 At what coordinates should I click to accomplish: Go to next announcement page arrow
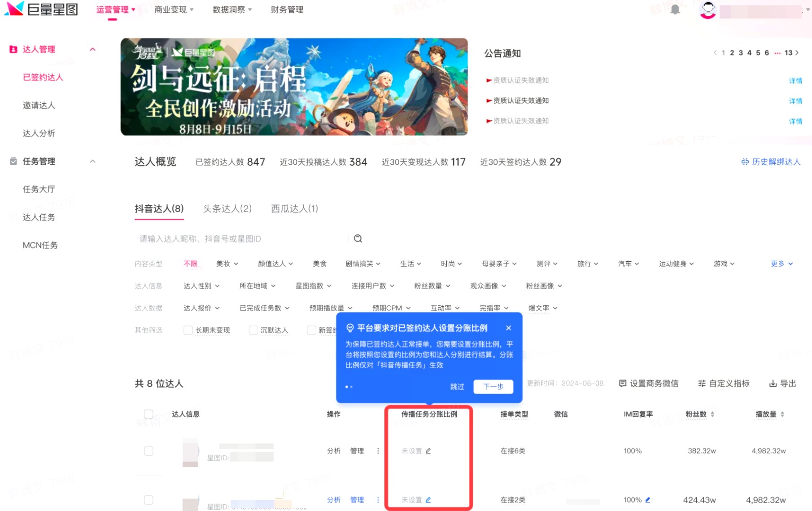[797, 53]
